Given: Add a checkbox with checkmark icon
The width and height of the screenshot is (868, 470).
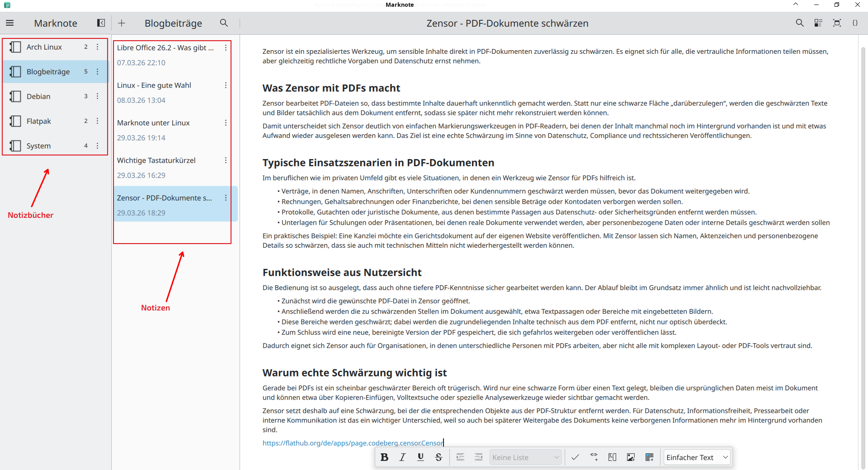Looking at the screenshot, I should (x=575, y=457).
